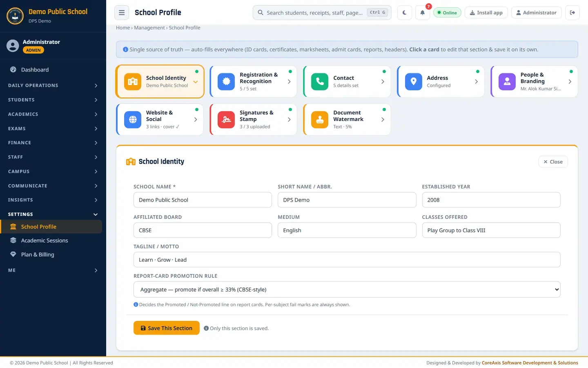Collapse the Settings sidebar section
This screenshot has height=368, width=588.
(53, 214)
